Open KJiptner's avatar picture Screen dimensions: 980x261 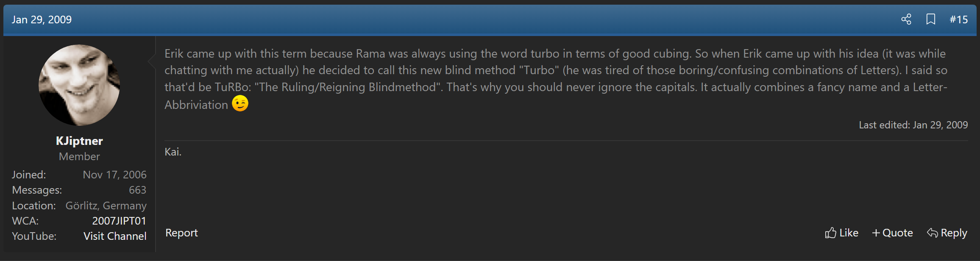pos(79,85)
